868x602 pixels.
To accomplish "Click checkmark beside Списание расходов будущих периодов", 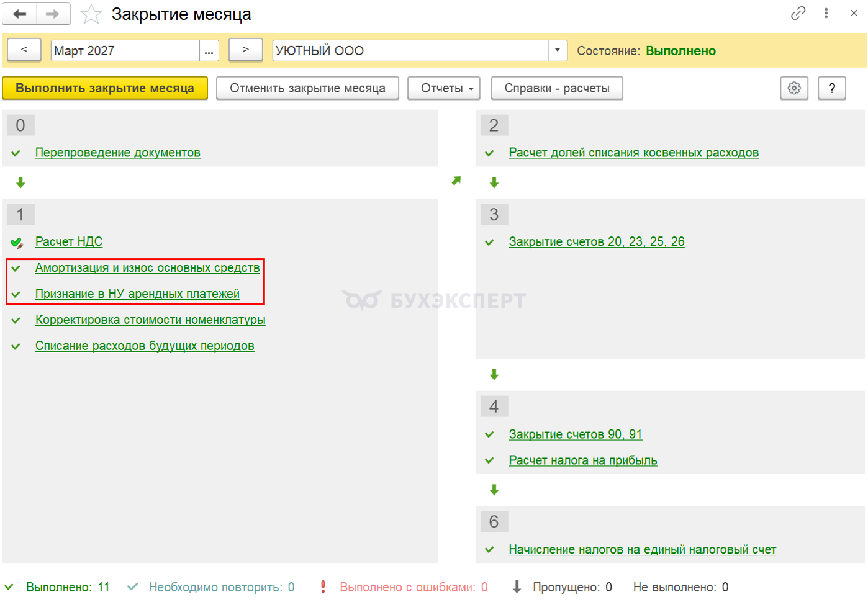I will point(16,346).
